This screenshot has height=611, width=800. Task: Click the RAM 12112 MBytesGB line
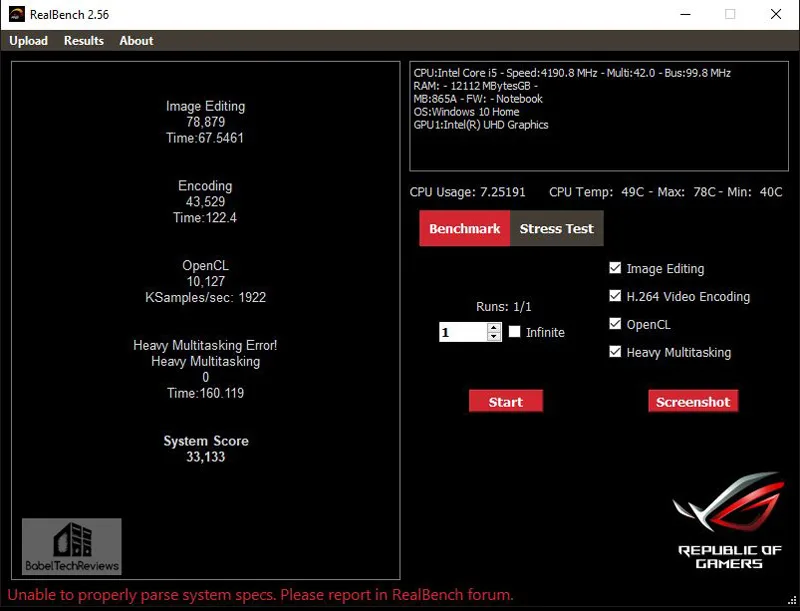(x=476, y=86)
